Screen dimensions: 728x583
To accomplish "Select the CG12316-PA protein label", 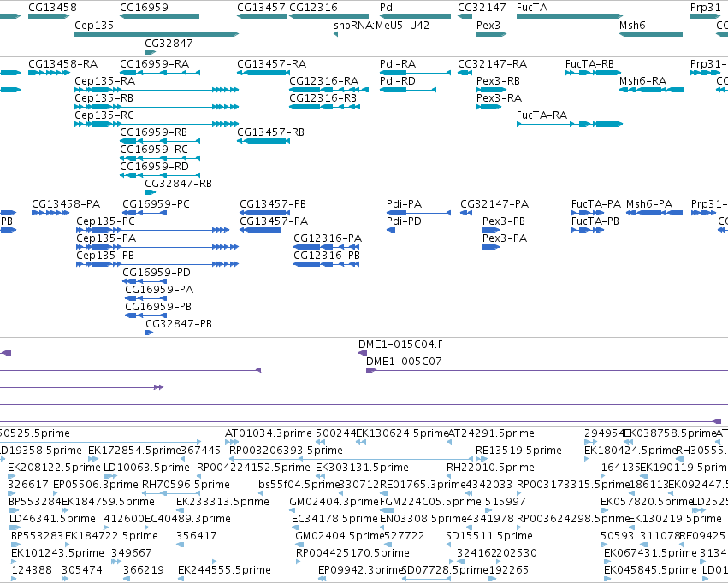I will [328, 238].
